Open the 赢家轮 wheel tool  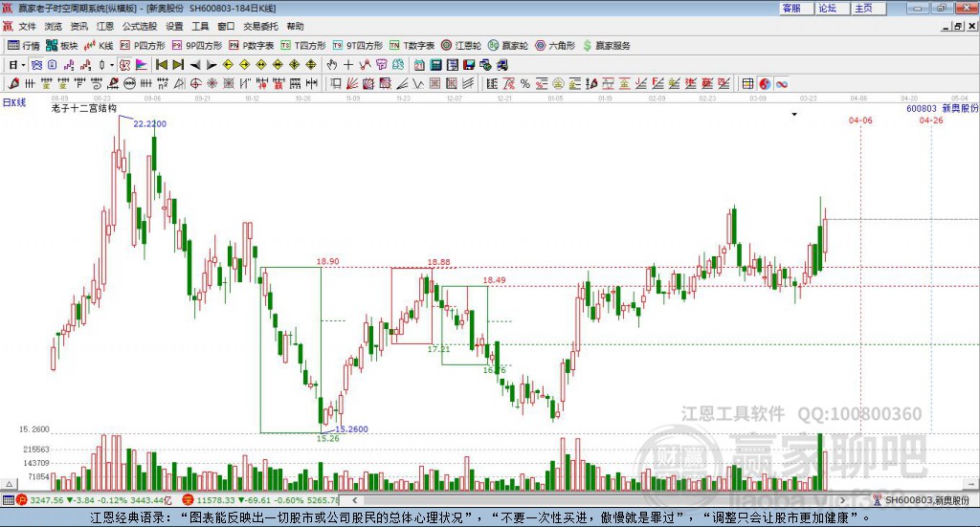tap(508, 46)
